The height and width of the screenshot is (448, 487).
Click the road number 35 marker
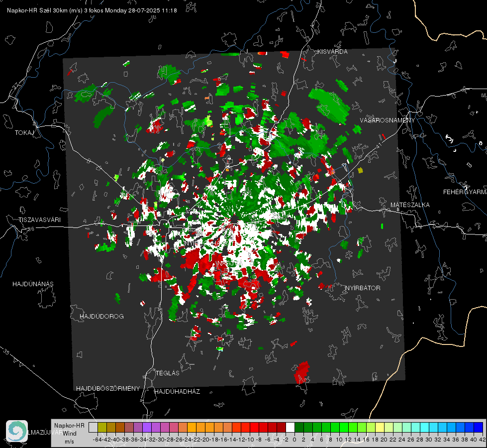6,352
